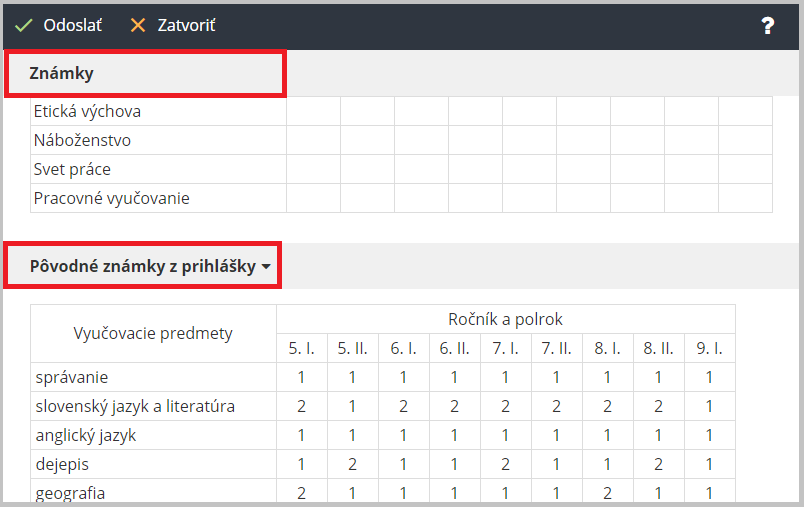Click the Pracovné vyučovanie row label
This screenshot has height=507, width=804.
coord(111,198)
